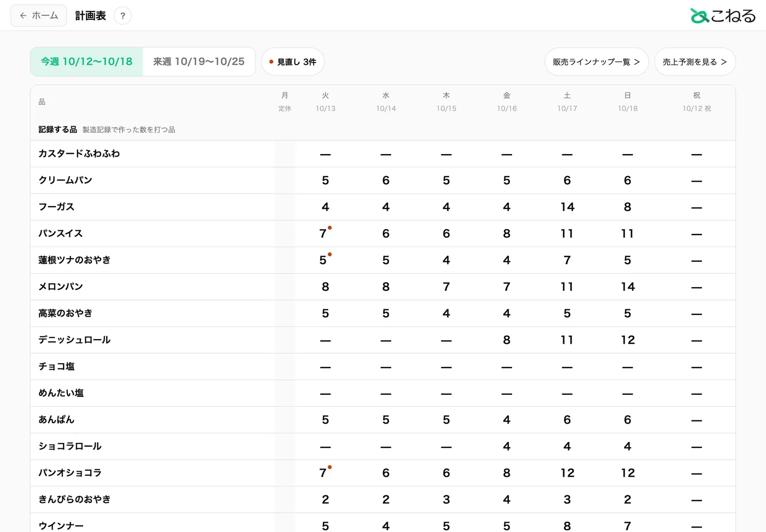
Task: Click メロンパン Sunday value 14
Action: 628,287
